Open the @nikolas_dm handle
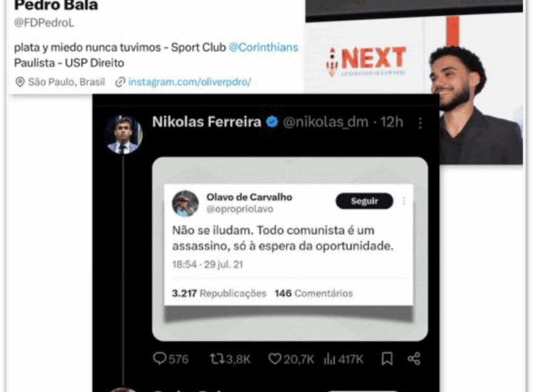This screenshot has height=392, width=533. [326, 122]
